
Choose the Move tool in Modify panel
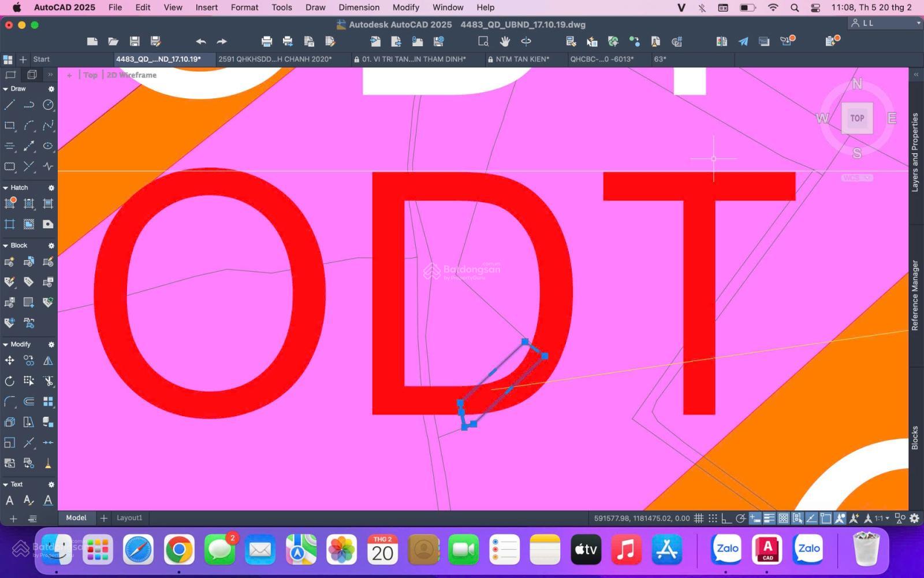click(10, 361)
